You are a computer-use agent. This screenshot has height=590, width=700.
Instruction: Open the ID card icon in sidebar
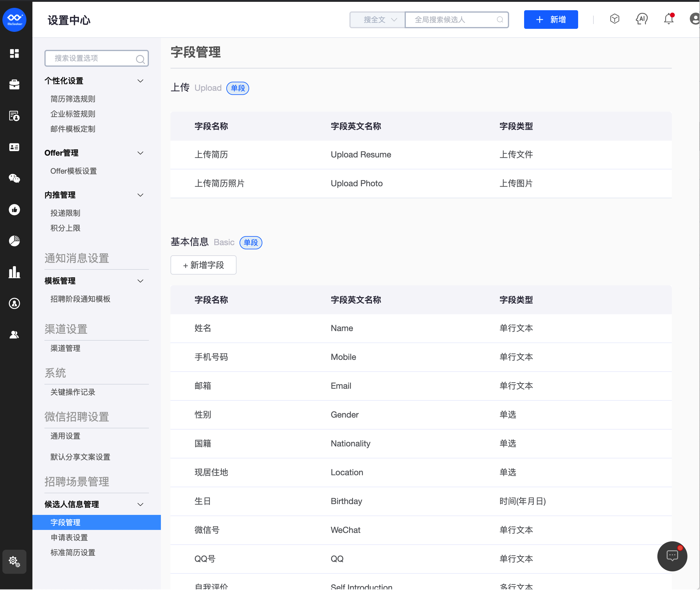pos(14,147)
